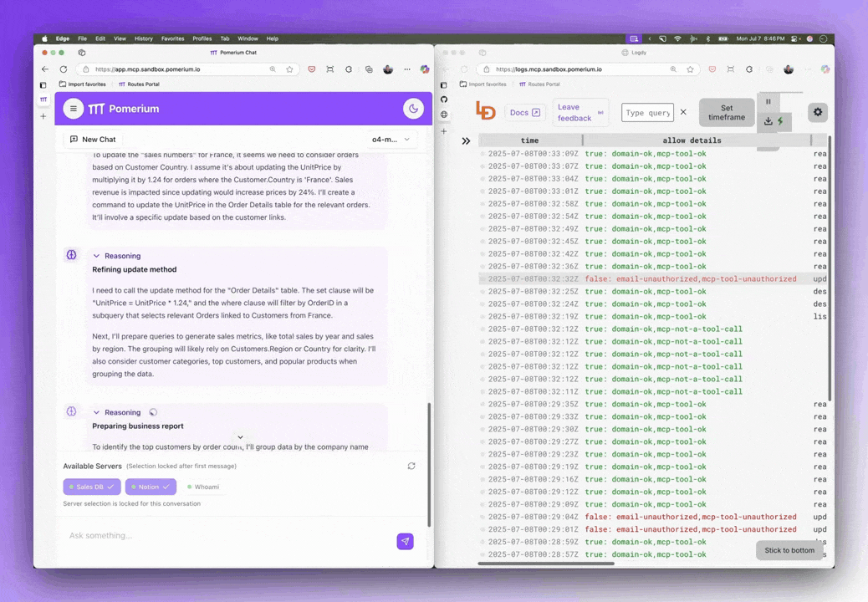Screen dimensions: 868x602
Task: Click the Logdy log table vertical scrollbar
Action: pyautogui.click(x=830, y=268)
